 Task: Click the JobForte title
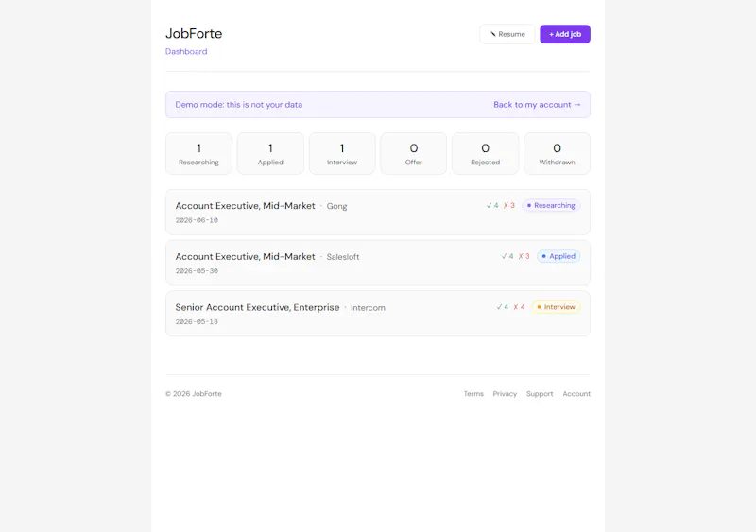194,33
